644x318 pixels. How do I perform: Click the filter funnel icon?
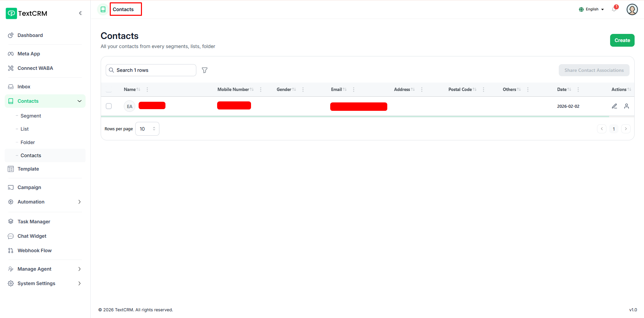[x=204, y=70]
